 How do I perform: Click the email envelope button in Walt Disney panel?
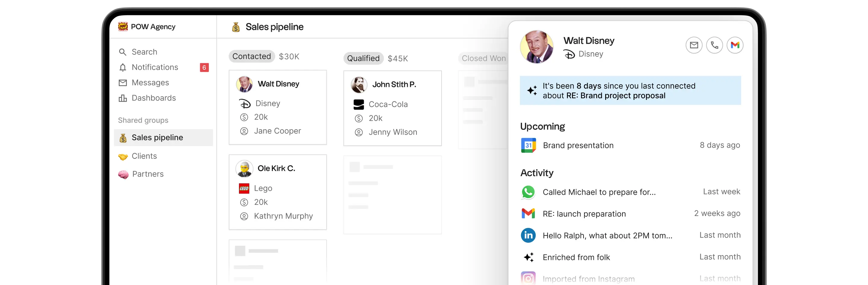(x=694, y=45)
